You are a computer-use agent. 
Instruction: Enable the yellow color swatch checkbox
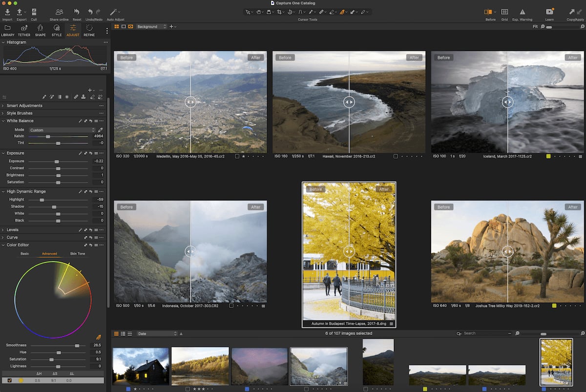coord(11,380)
